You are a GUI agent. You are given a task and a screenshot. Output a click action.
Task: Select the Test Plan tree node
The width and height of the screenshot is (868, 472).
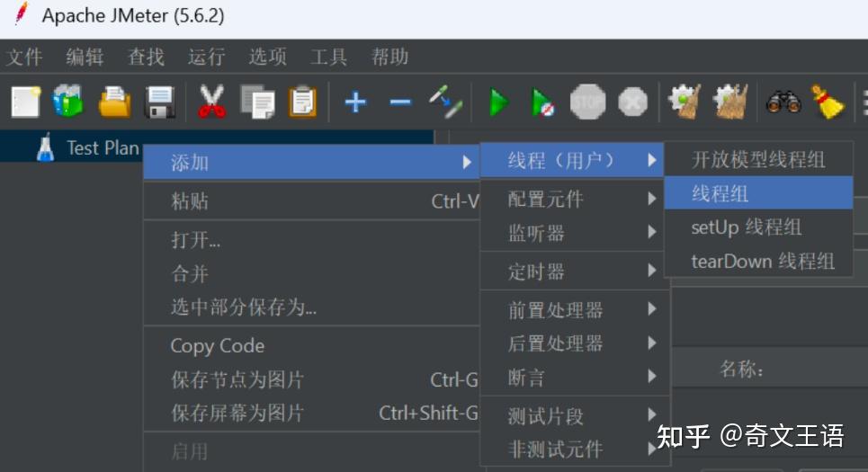[103, 147]
